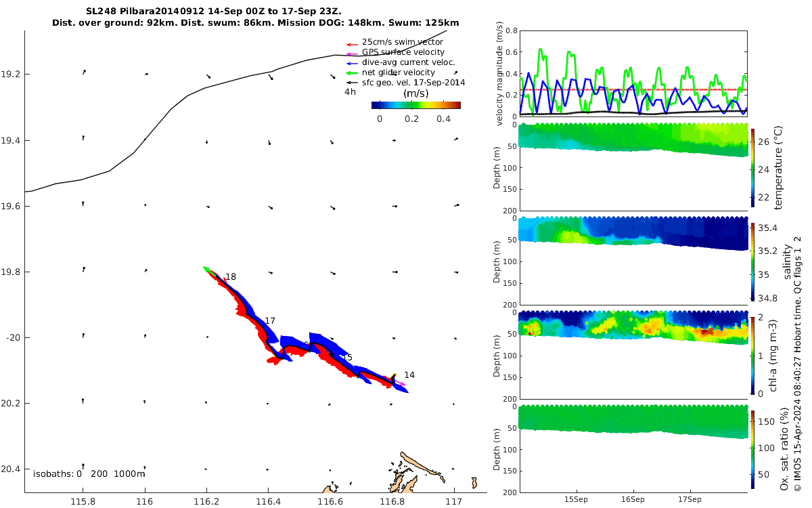Click day marker 17 on glider track
This screenshot has width=812, height=508.
tap(270, 320)
